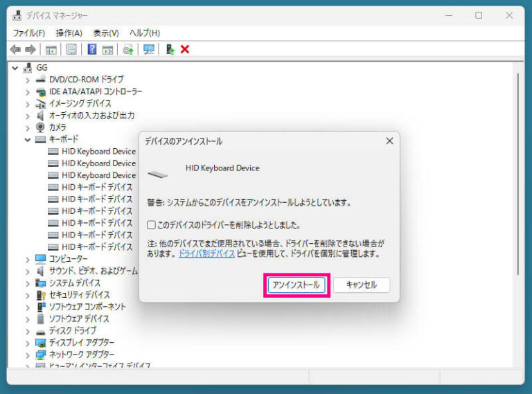Maximize the デバイス マネージャー window
This screenshot has width=532, height=394.
click(479, 15)
